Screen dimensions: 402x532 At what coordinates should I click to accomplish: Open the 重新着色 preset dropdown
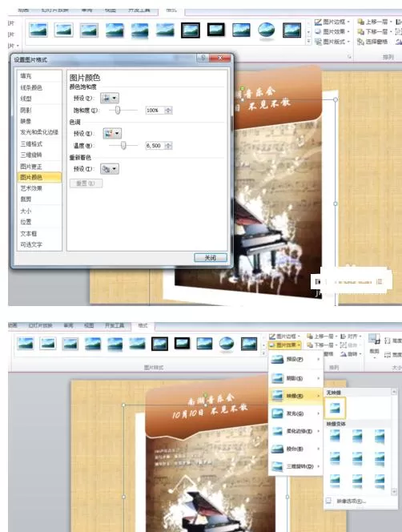coord(110,168)
